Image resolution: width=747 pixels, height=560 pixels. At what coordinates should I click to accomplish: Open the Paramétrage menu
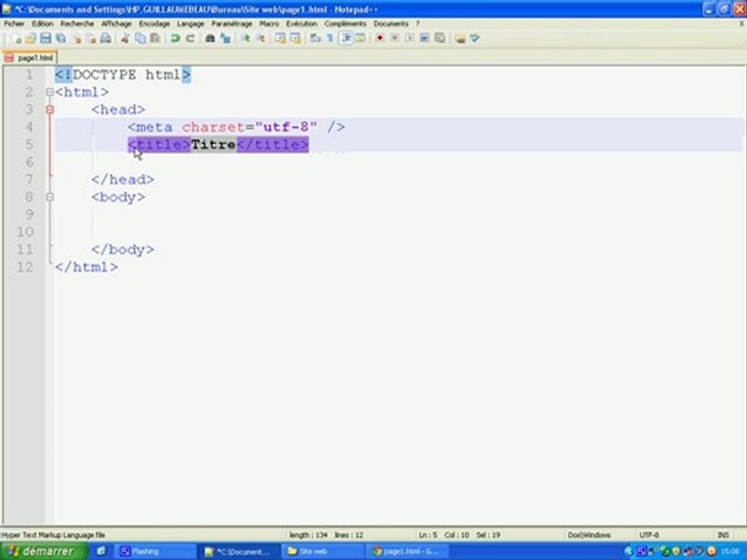point(232,23)
